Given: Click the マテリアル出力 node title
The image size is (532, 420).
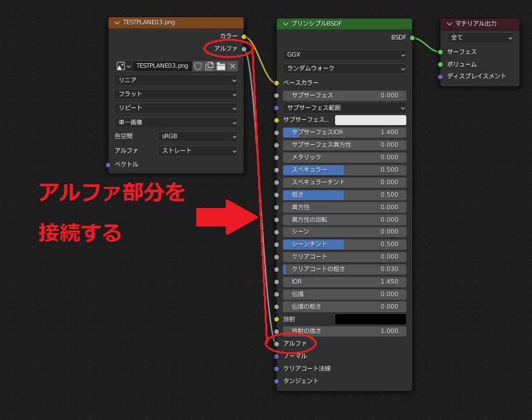Looking at the screenshot, I should coord(475,24).
